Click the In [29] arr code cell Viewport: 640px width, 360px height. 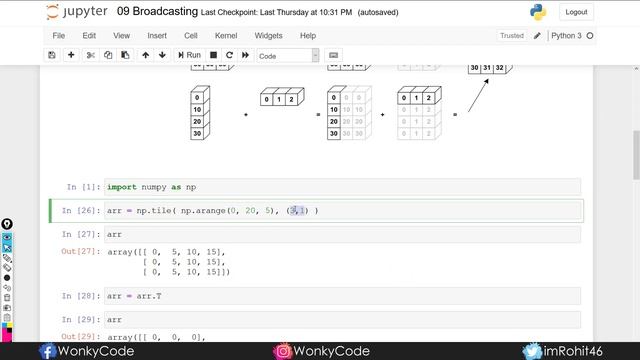(342, 320)
